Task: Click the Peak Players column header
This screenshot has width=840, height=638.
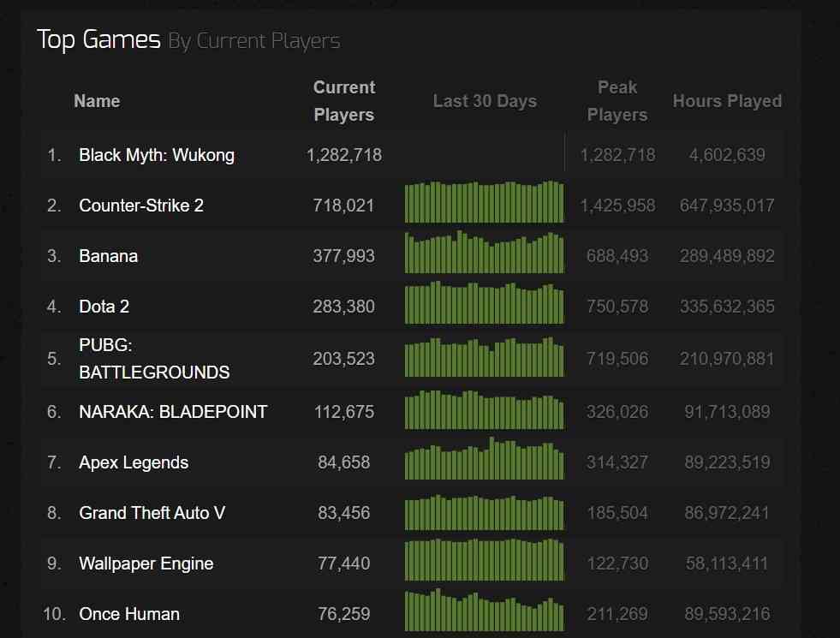Action: [x=617, y=101]
